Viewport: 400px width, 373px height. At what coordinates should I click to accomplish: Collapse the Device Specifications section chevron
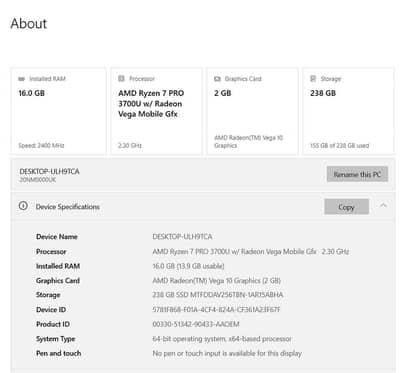tap(383, 205)
